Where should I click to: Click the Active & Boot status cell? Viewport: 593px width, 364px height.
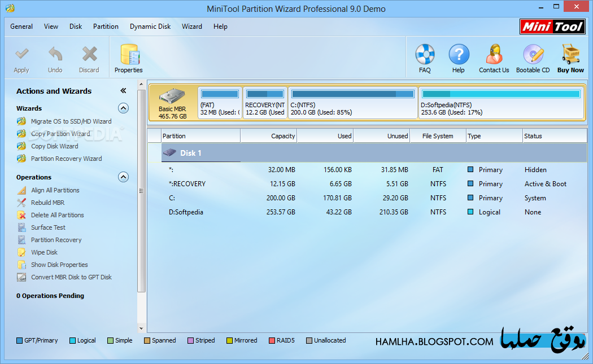(546, 184)
